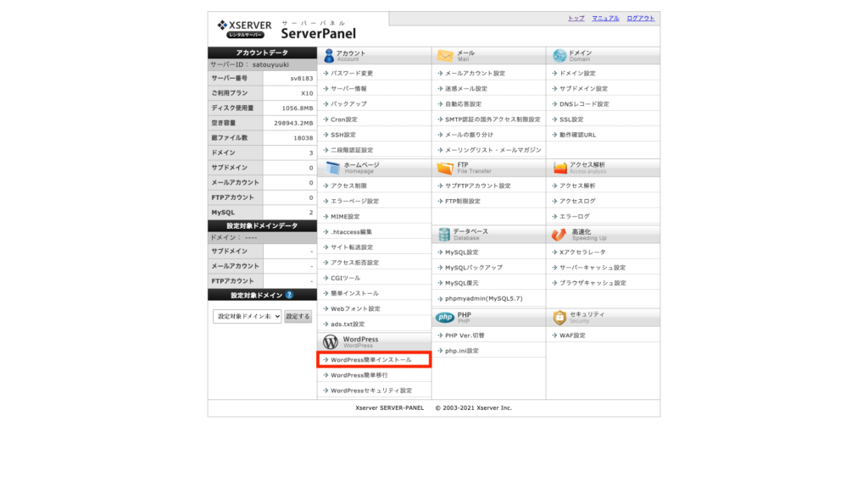868x488 pixels.
Task: Click the Speeding Up icon
Action: pos(559,235)
